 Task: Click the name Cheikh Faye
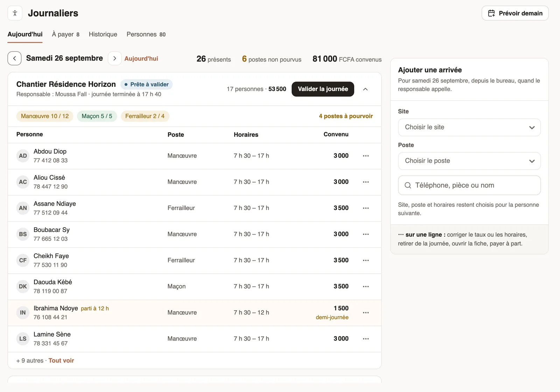tap(51, 256)
